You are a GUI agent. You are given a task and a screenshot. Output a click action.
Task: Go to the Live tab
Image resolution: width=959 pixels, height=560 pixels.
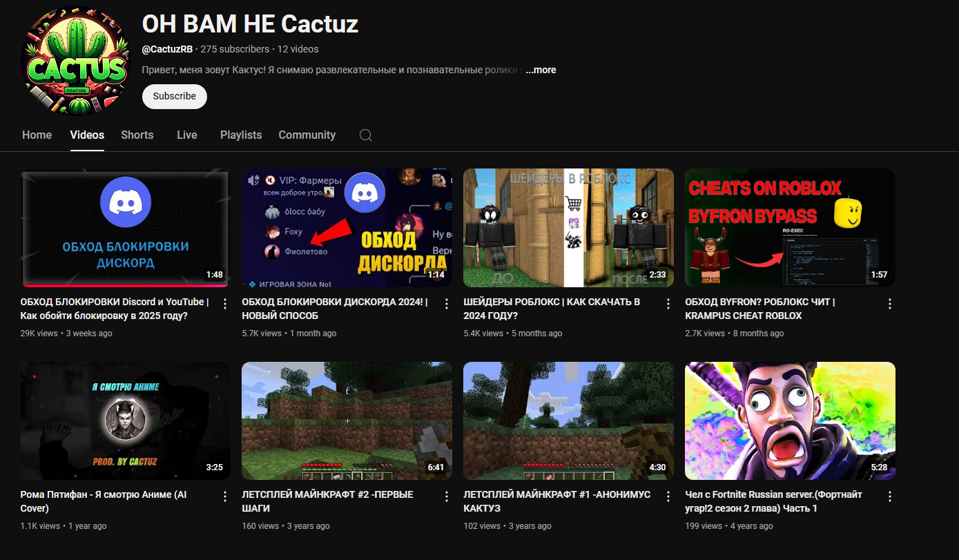click(187, 135)
